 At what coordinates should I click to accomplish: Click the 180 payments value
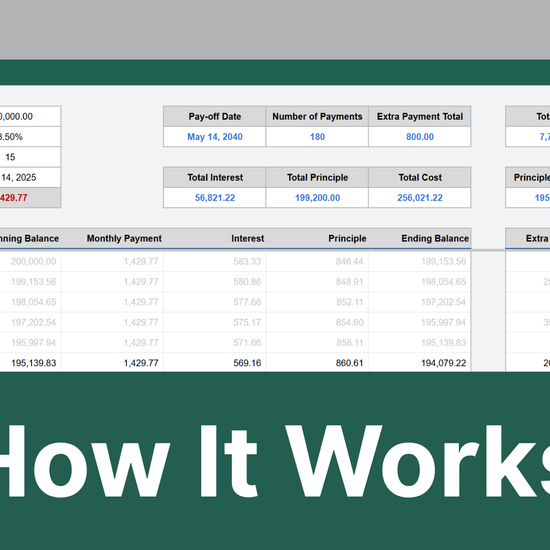[x=317, y=137]
